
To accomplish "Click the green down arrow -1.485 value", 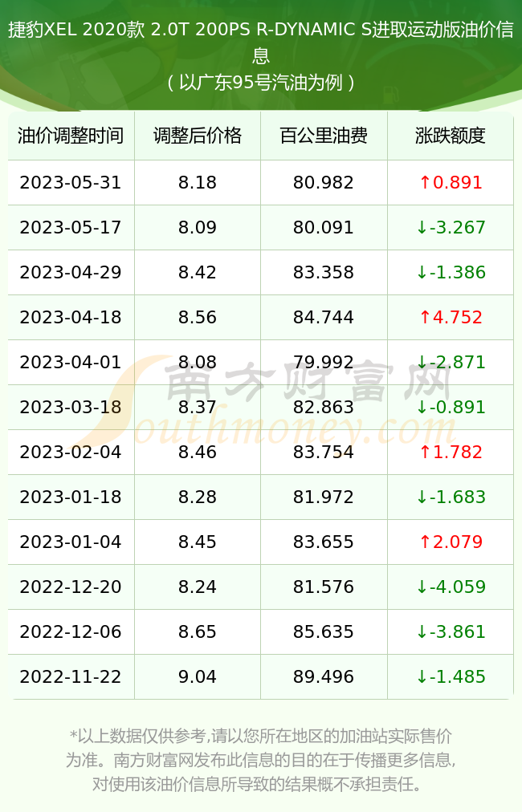I will (451, 676).
